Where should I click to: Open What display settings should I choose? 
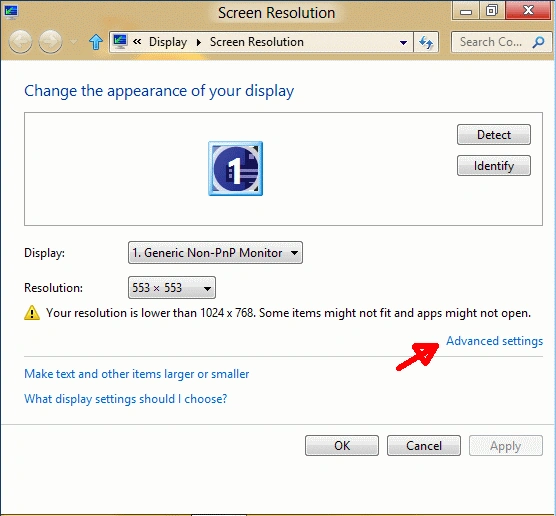click(126, 399)
